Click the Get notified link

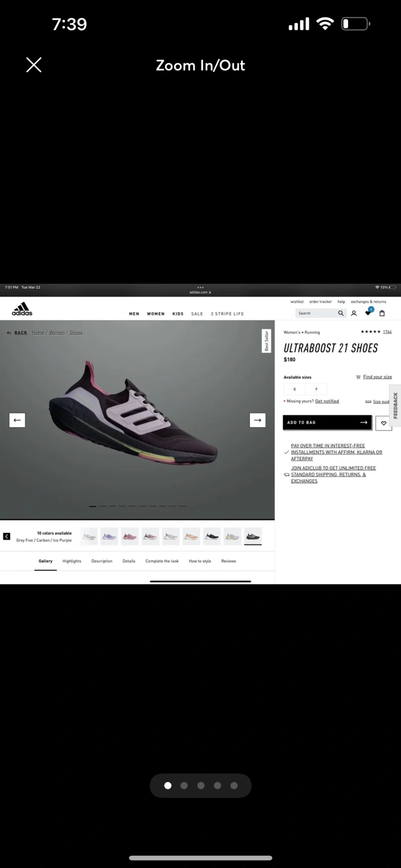click(327, 401)
